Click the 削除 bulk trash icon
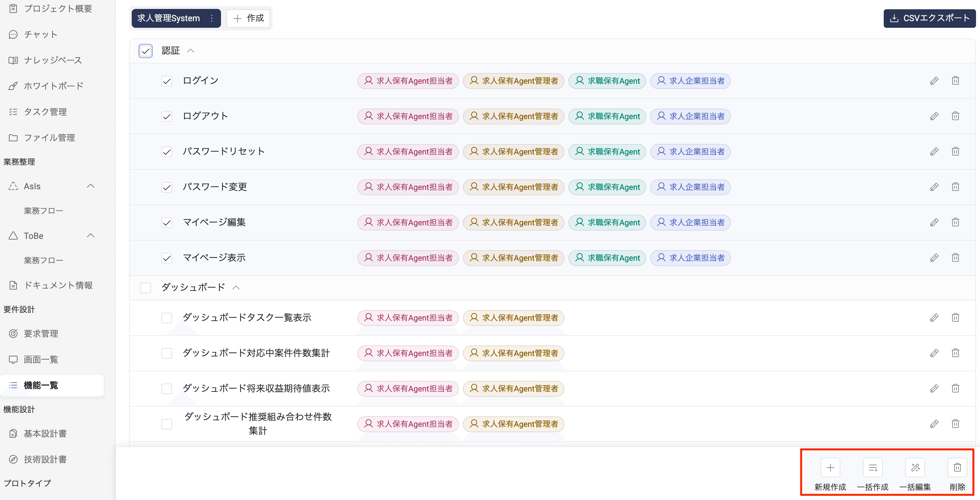The width and height of the screenshot is (980, 500). click(957, 467)
